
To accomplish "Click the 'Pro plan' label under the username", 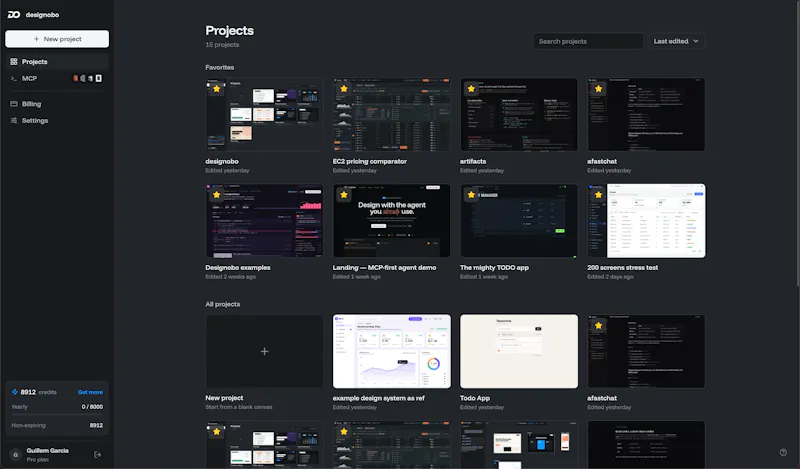I will pyautogui.click(x=38, y=460).
